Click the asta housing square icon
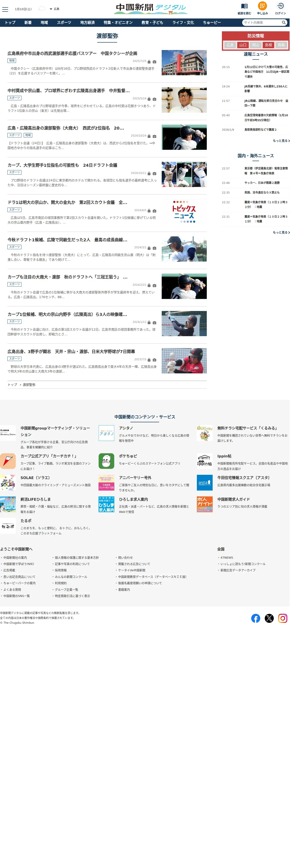Screen dimensions: 290x868 pos(205,482)
